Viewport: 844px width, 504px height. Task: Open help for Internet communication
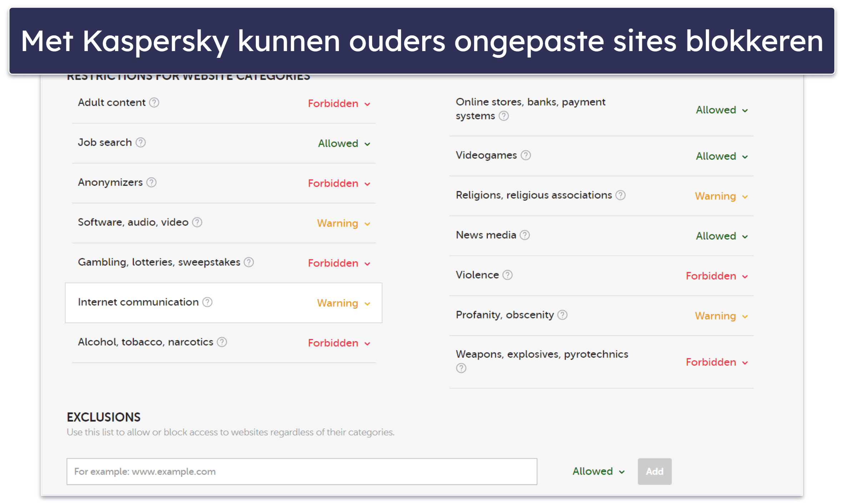pyautogui.click(x=208, y=302)
